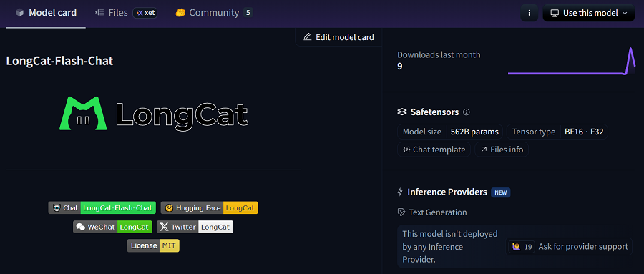644x274 pixels.
Task: Click Edit model card button
Action: pos(338,37)
